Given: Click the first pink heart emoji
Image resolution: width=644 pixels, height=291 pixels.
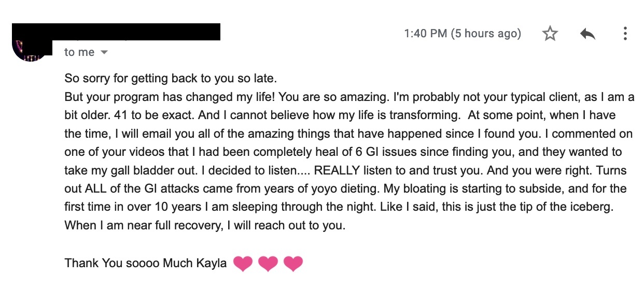Looking at the screenshot, I should tap(243, 264).
